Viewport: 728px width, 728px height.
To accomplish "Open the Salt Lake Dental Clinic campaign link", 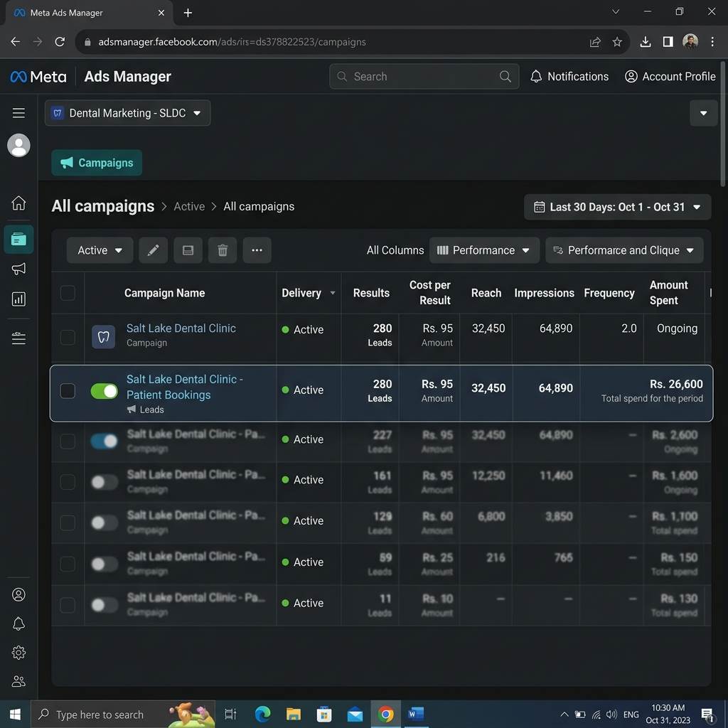I will (181, 328).
